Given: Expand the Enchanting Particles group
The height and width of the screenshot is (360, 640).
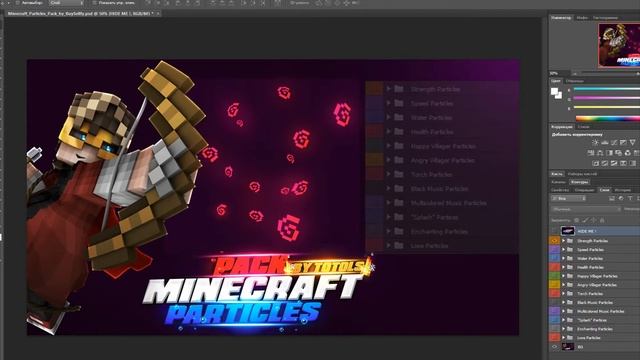Looking at the screenshot, I should pyautogui.click(x=564, y=329).
